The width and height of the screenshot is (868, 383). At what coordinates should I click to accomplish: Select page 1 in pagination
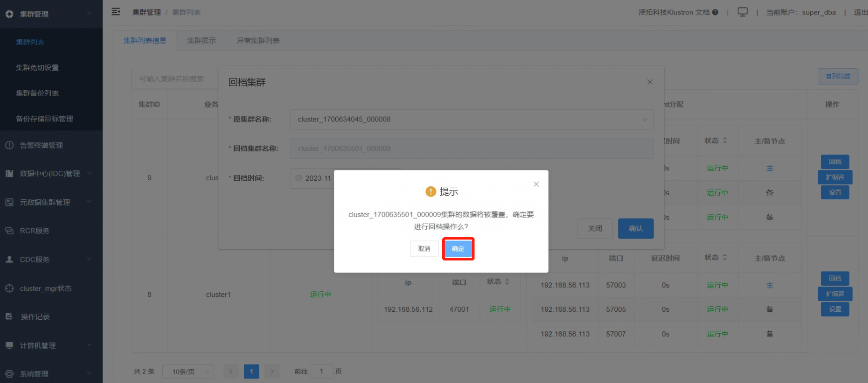[251, 372]
